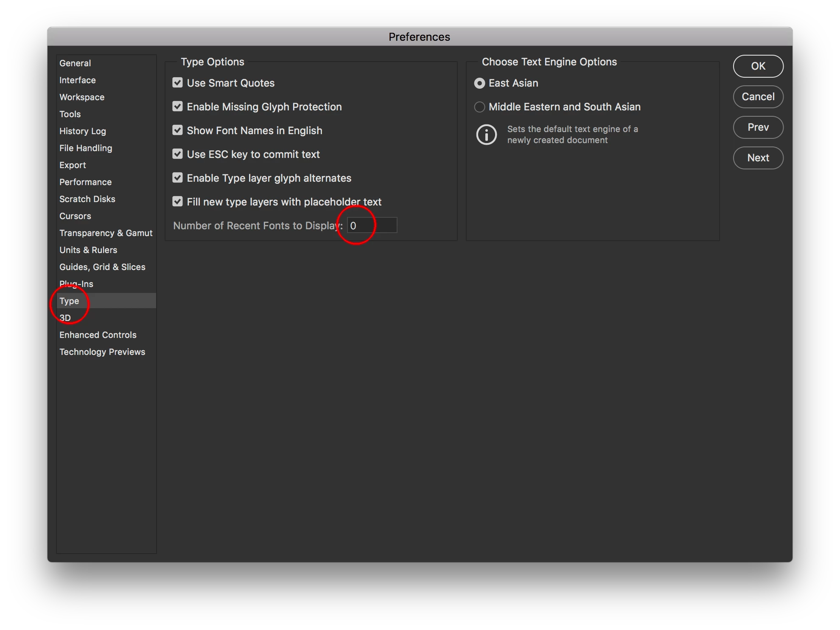Image resolution: width=840 pixels, height=630 pixels.
Task: Switch to Interface preferences
Action: click(x=78, y=80)
